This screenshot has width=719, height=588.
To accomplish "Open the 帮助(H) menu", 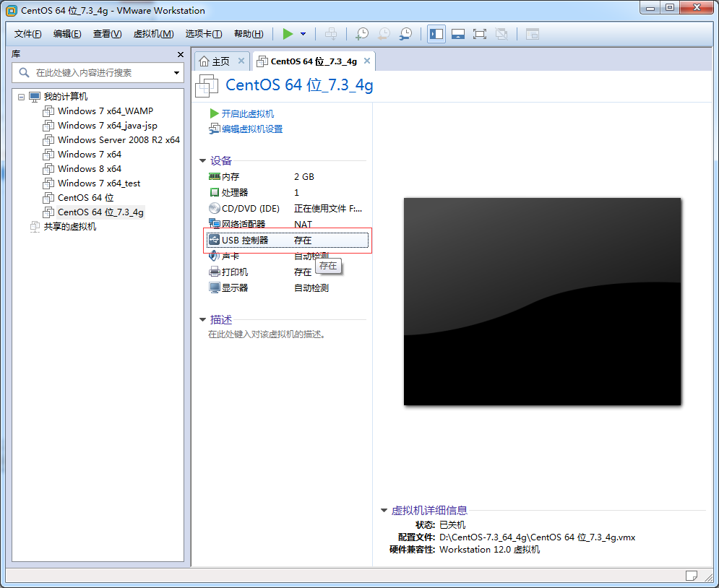I will tap(249, 34).
